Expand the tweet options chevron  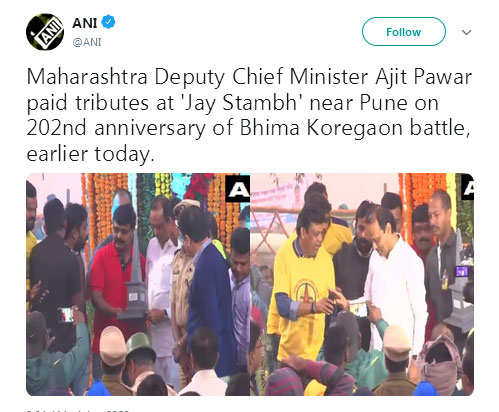click(x=466, y=32)
